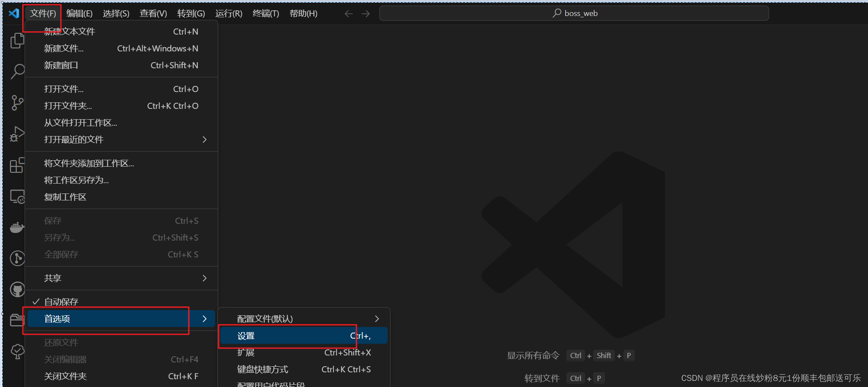Select 从文件打开工作区... menu item
This screenshot has height=387, width=868.
click(x=121, y=123)
